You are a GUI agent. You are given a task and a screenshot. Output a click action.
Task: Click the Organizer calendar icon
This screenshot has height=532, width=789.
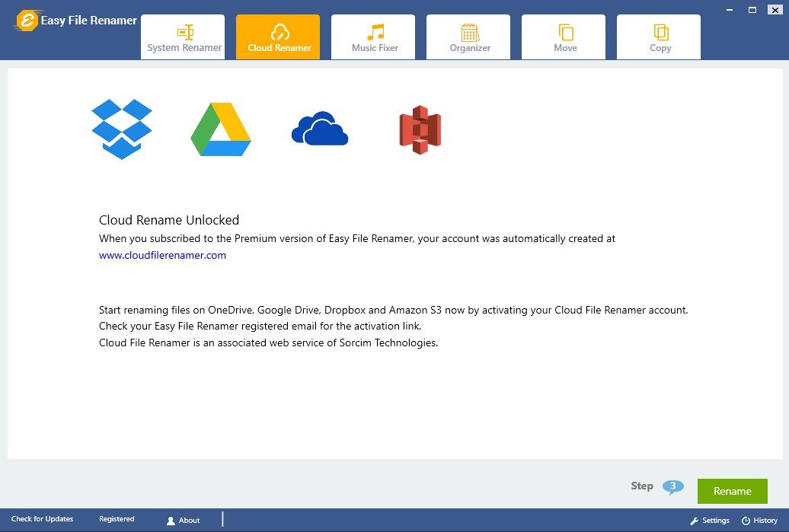pyautogui.click(x=468, y=32)
